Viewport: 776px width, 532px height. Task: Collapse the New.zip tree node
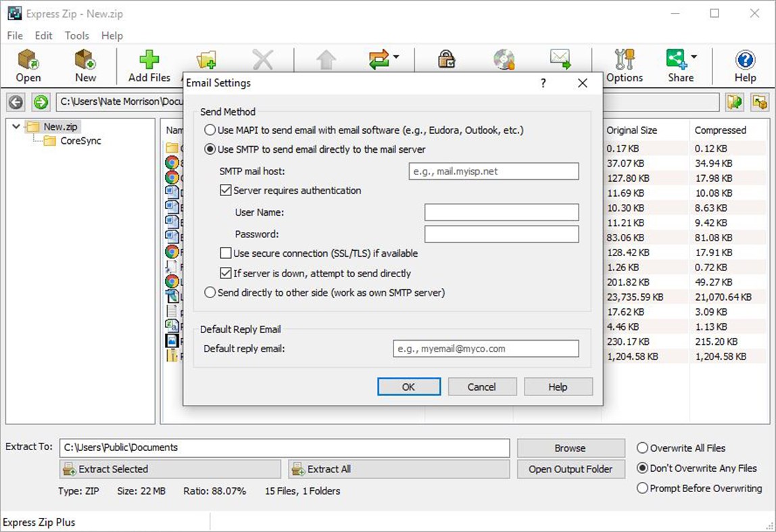point(16,126)
